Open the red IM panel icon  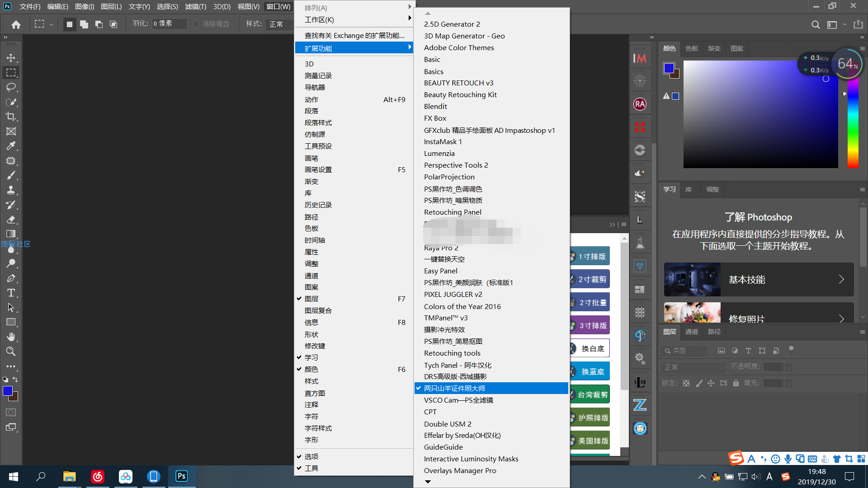click(640, 58)
